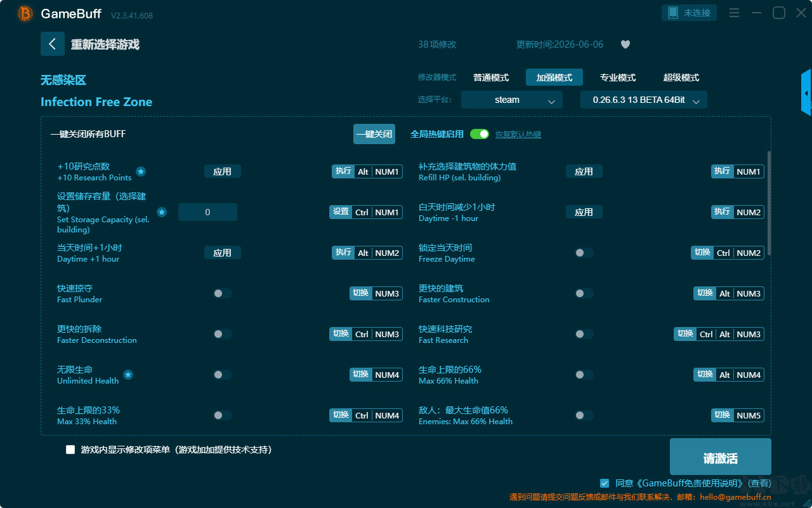Click NUM1 hotkey for Refill HP

(x=738, y=171)
